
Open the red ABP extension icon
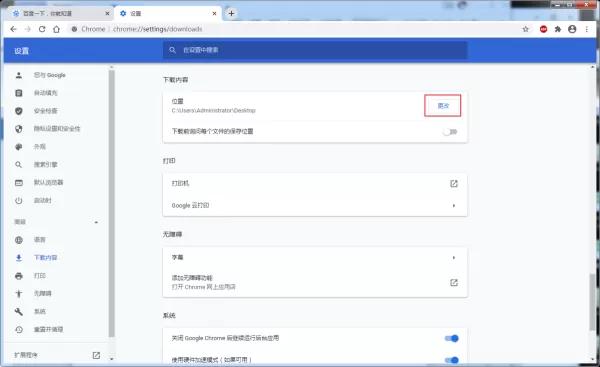point(543,29)
